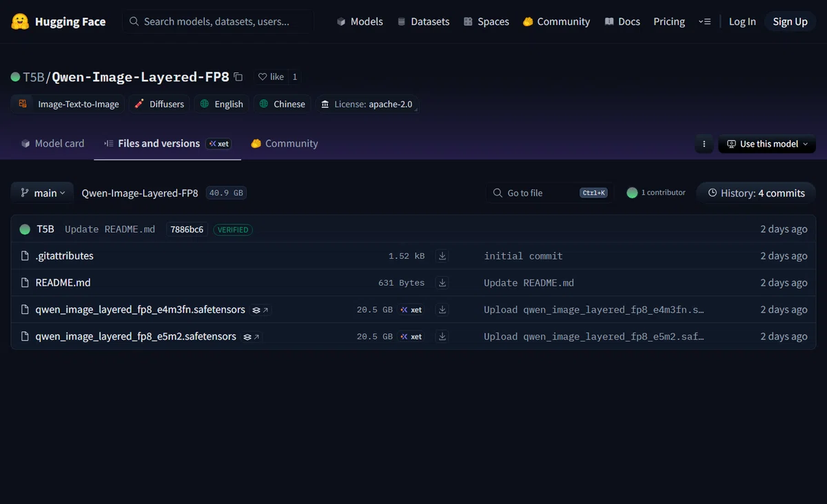Click the VERIFIED badge
The width and height of the screenshot is (827, 504).
[233, 229]
